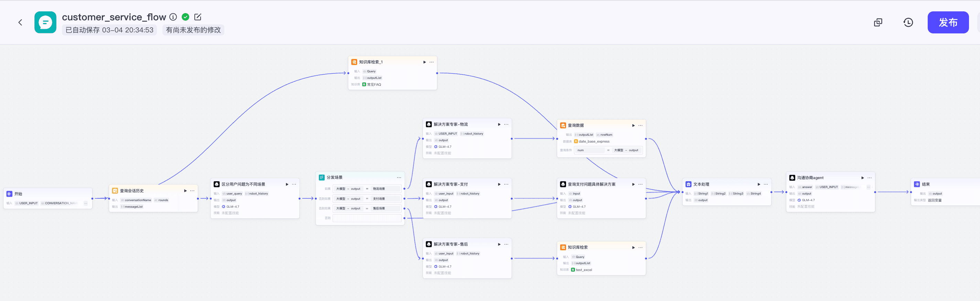The image size is (980, 301).
Task: Open the customer_service_flow info icon
Action: (173, 17)
